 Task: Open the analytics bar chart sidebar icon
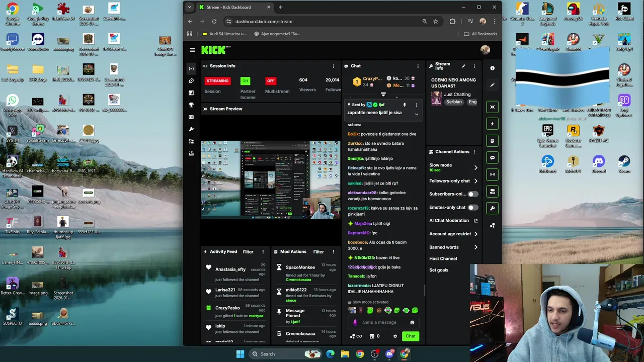(191, 93)
